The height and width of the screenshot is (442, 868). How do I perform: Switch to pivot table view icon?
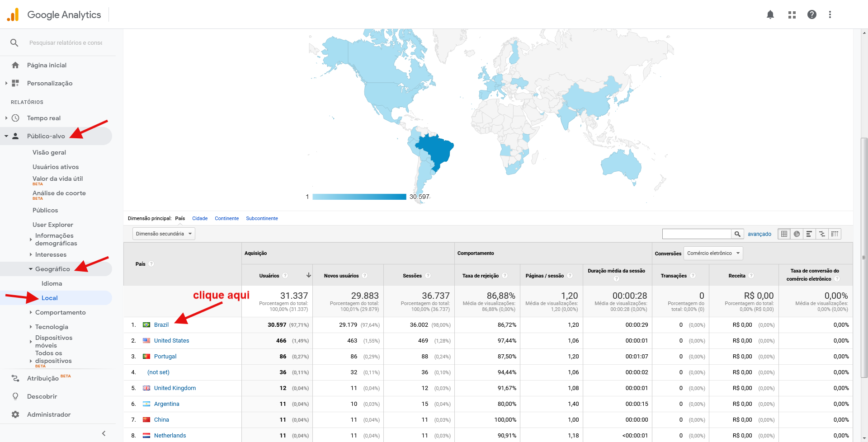point(835,234)
